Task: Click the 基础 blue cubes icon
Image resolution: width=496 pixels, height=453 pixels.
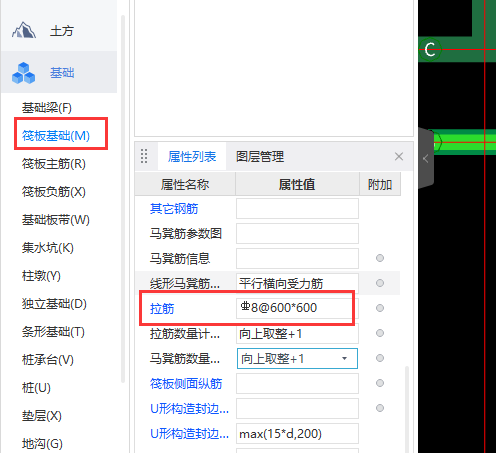Action: (23, 73)
